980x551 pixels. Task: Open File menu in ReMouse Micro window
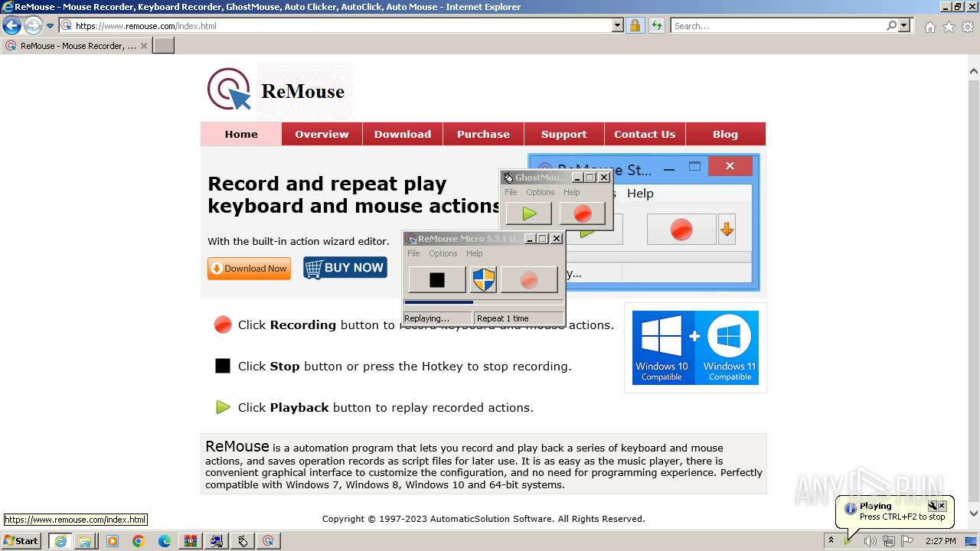[x=413, y=253]
